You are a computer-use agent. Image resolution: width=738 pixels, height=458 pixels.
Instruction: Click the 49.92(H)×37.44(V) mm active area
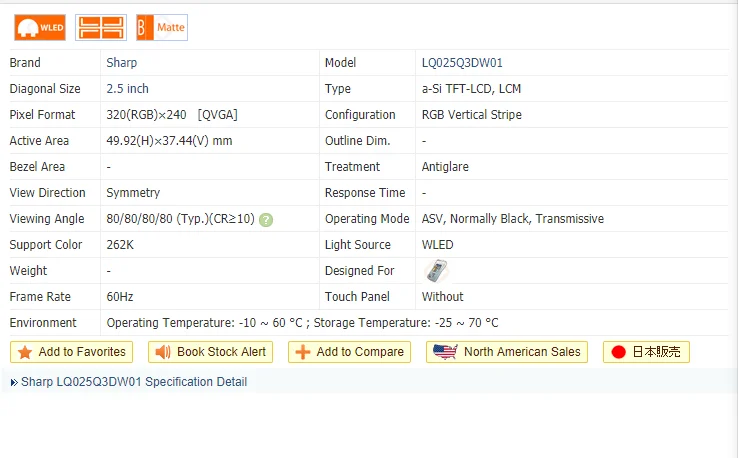coord(169,141)
